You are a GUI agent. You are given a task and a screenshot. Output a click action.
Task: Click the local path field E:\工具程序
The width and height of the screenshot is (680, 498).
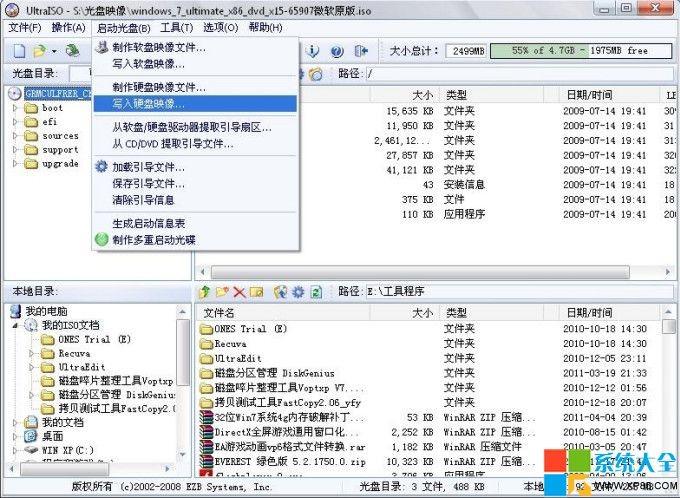(x=519, y=292)
